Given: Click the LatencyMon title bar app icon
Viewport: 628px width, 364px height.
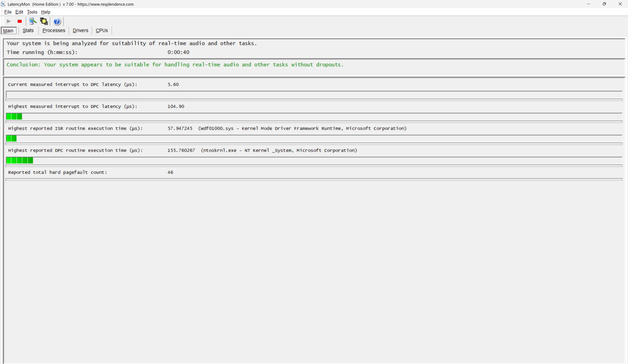Looking at the screenshot, I should pyautogui.click(x=3, y=4).
